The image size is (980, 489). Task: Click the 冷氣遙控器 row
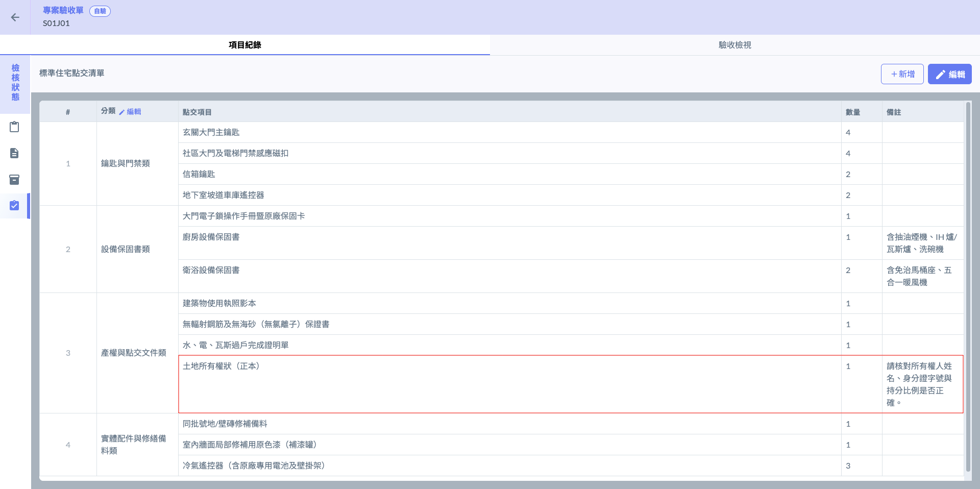571,466
